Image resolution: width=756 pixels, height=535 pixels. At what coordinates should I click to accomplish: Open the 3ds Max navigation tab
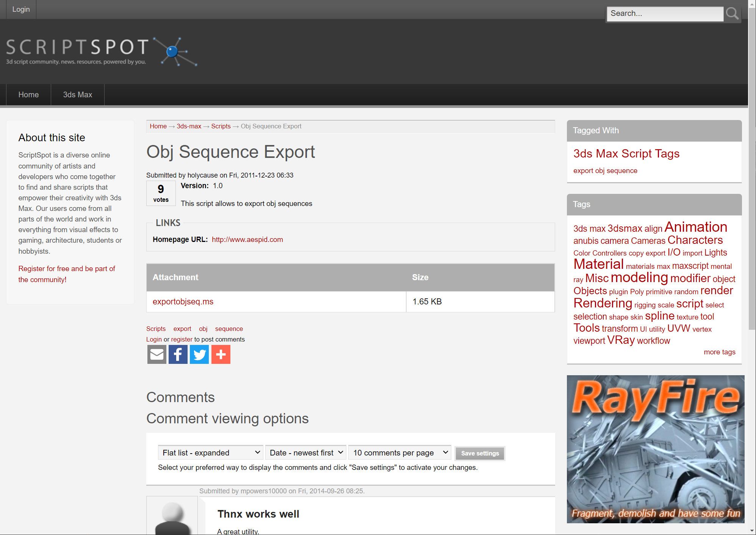pyautogui.click(x=77, y=95)
